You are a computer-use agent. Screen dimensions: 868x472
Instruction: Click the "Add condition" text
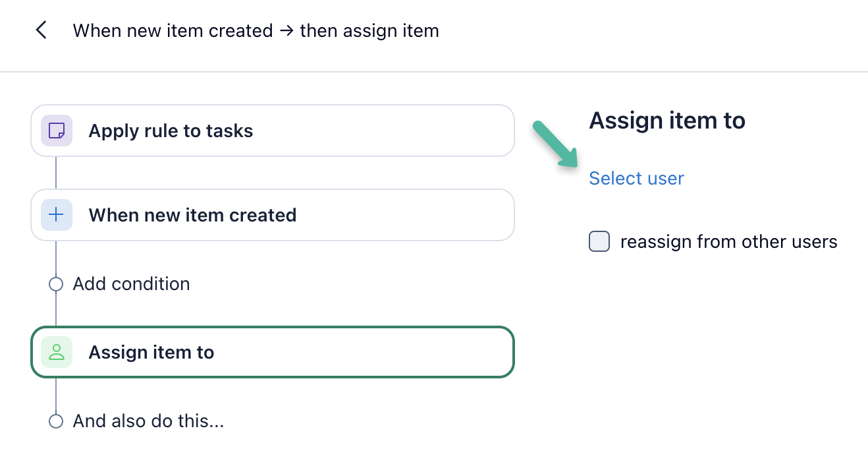point(131,284)
